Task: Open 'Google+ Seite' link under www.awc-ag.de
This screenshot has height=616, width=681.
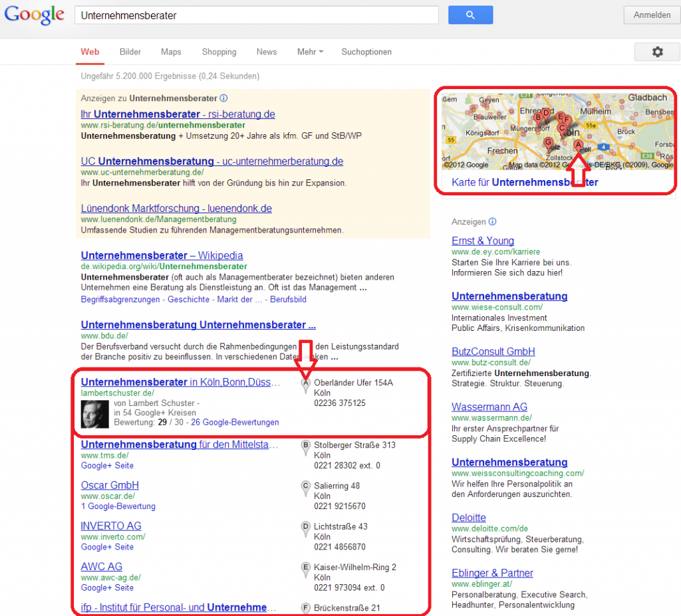Action: click(107, 588)
